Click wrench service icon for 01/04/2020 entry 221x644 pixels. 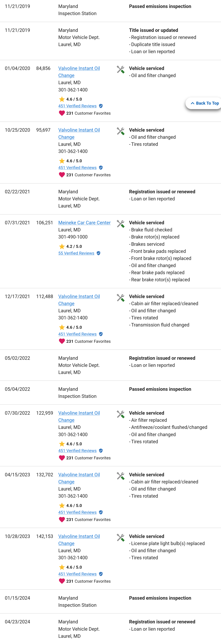pos(120,69)
